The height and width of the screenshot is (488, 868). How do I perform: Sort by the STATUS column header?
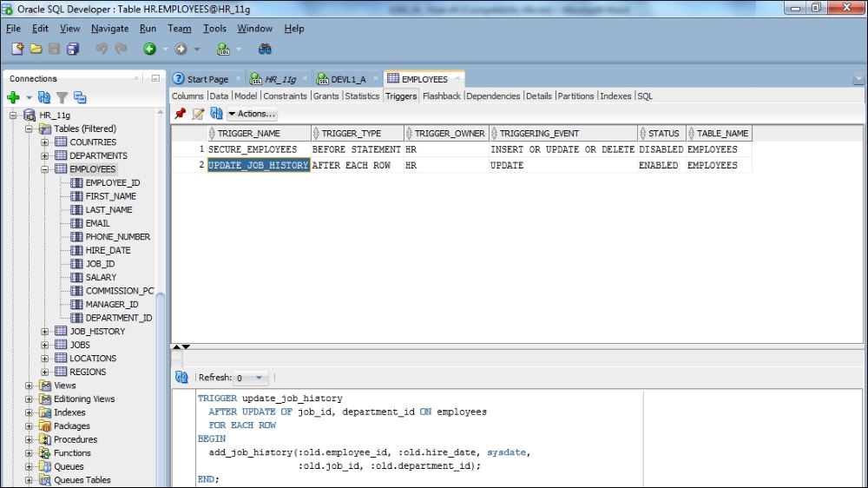pyautogui.click(x=661, y=134)
